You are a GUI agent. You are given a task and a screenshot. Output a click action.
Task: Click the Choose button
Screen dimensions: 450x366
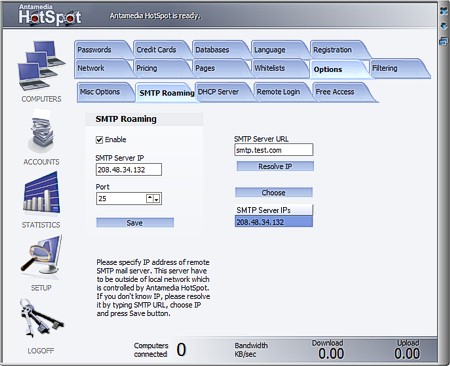274,192
